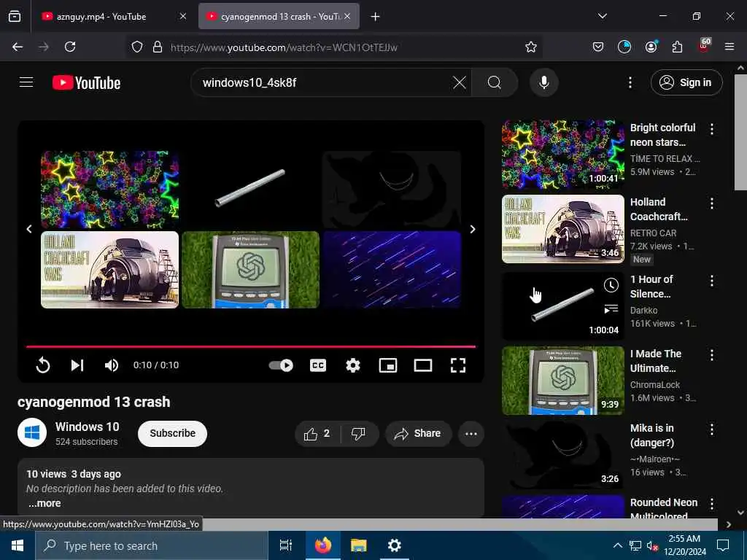Replay the video with the replay icon

pyautogui.click(x=43, y=365)
